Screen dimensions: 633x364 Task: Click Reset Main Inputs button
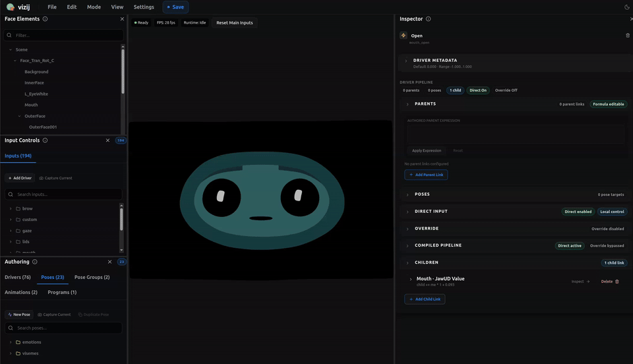click(234, 22)
